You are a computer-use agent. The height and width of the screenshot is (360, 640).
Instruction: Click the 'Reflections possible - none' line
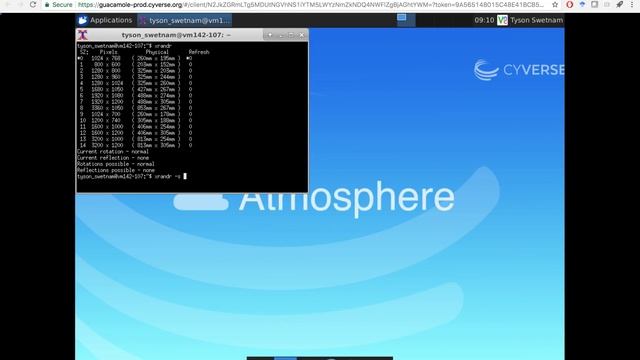tap(116, 170)
